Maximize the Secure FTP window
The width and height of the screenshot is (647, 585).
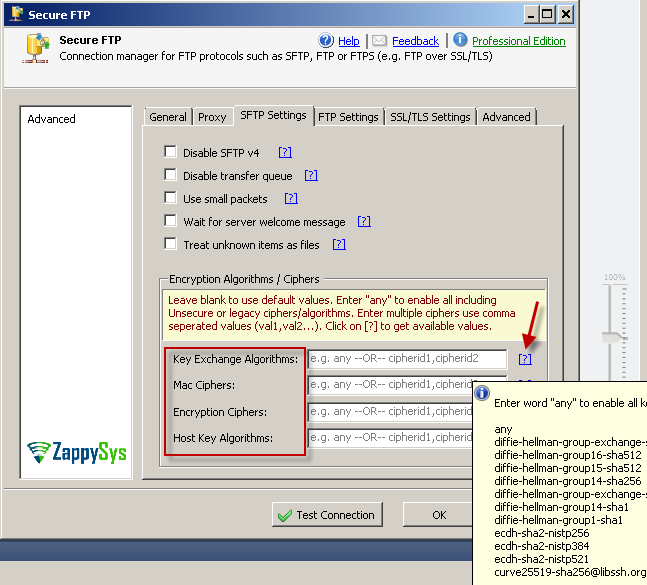(x=548, y=15)
